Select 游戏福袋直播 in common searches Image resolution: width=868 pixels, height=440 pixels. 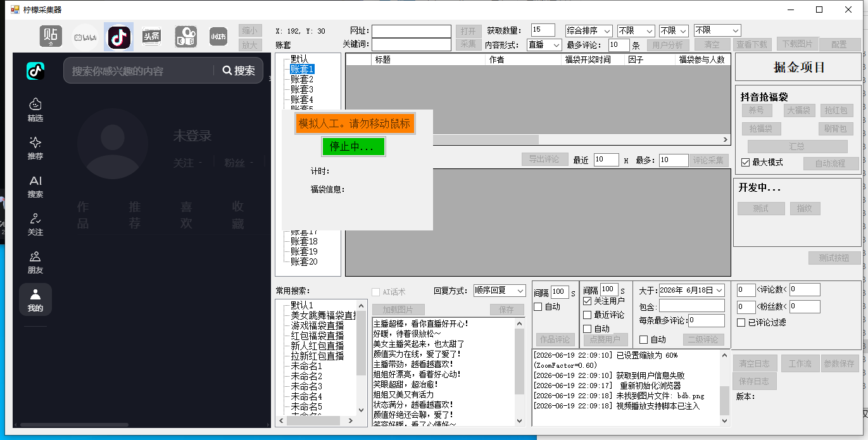(x=317, y=325)
